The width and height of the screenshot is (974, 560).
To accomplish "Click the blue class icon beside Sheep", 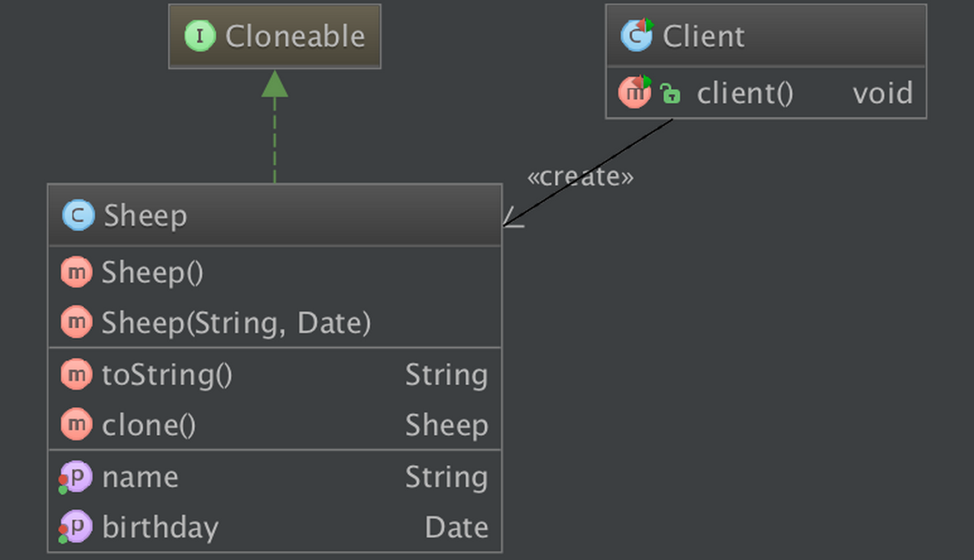I will click(x=78, y=216).
